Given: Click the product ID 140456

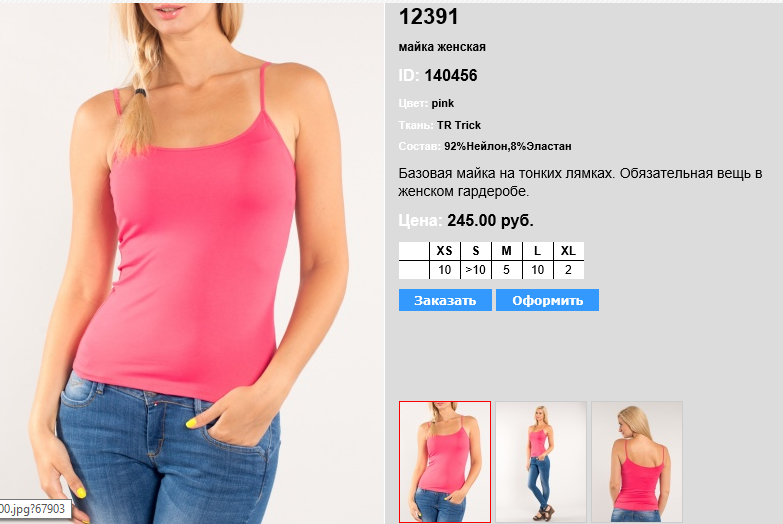Looking at the screenshot, I should (x=451, y=75).
